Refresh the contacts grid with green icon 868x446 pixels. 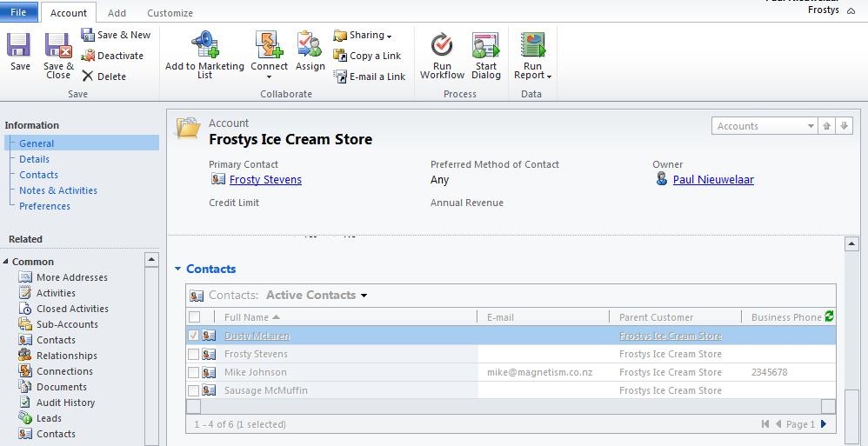[x=829, y=316]
